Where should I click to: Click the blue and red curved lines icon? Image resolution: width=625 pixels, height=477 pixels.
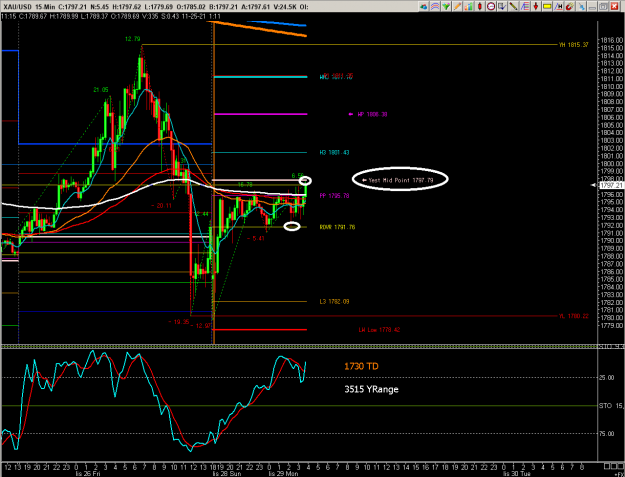(435, 6)
